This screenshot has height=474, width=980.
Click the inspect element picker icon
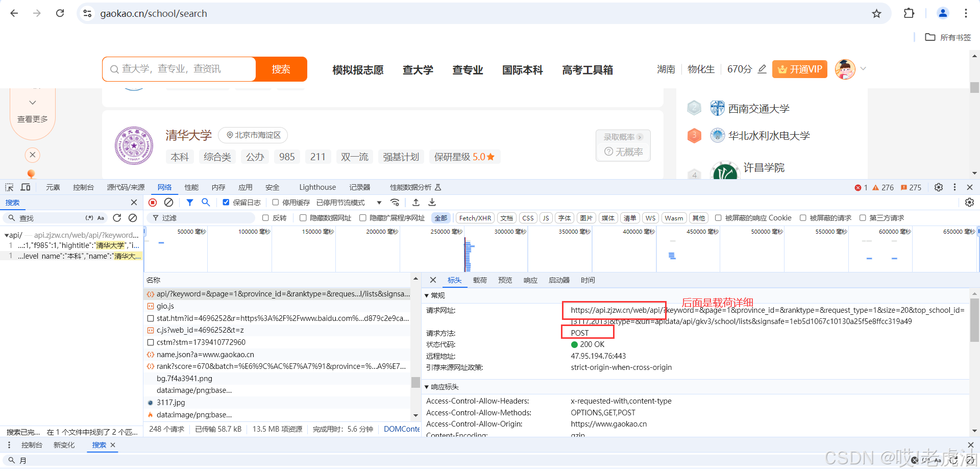point(10,187)
